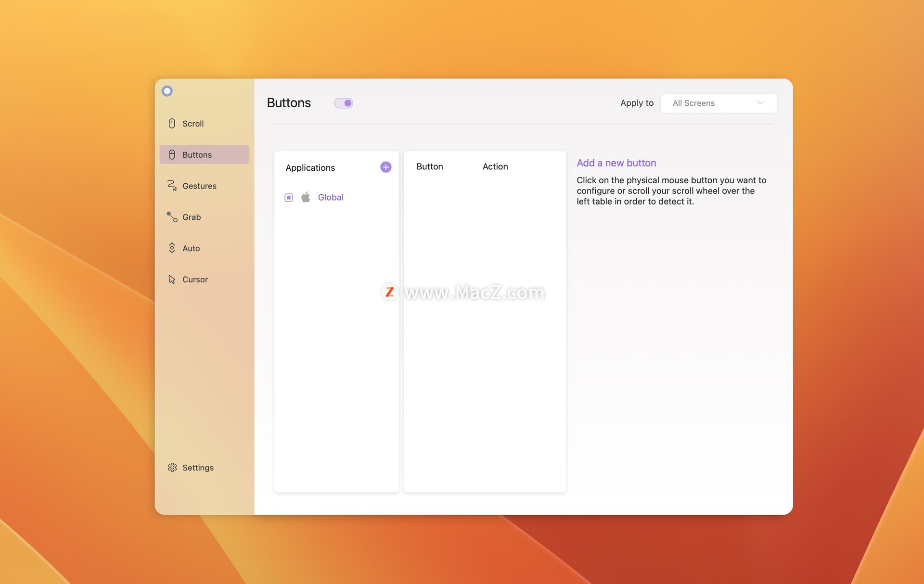924x584 pixels.
Task: Click the Buttons mouse icon in sidebar
Action: [x=172, y=154]
